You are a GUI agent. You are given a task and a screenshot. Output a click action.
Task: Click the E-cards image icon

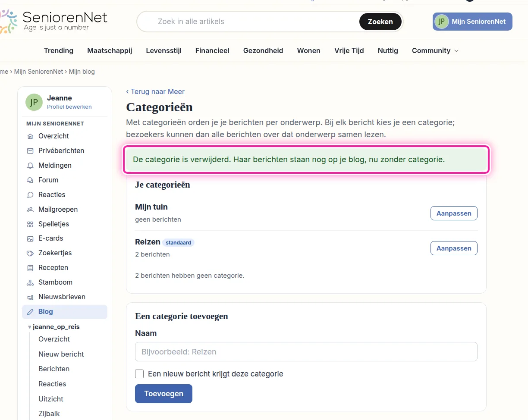30,238
